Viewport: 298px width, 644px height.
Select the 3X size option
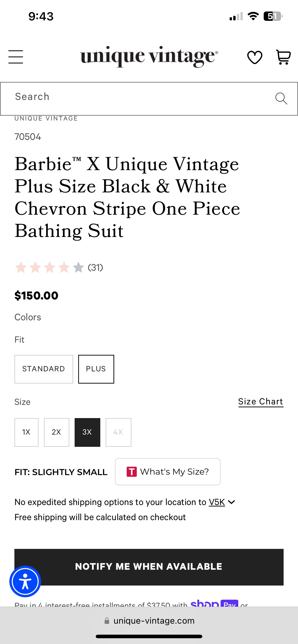[x=87, y=432]
